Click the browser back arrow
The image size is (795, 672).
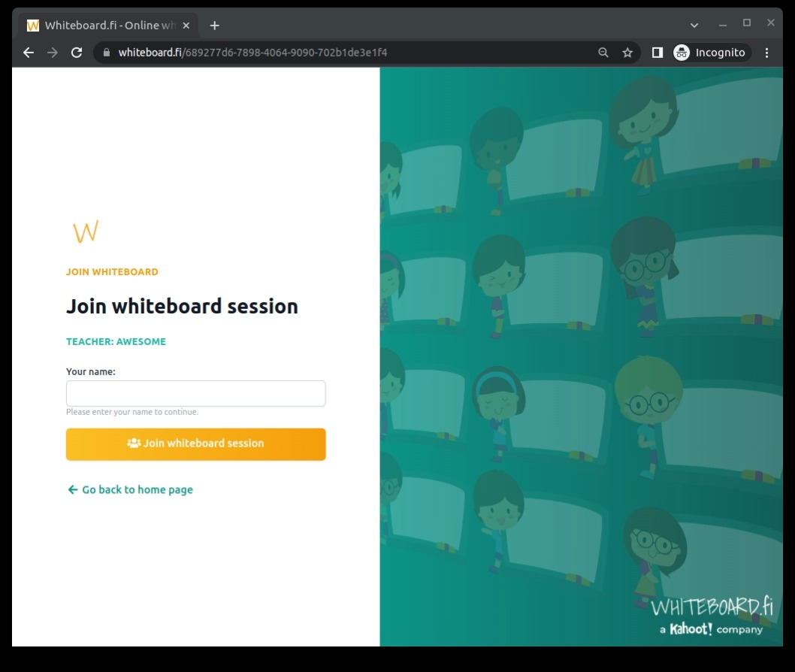point(29,53)
